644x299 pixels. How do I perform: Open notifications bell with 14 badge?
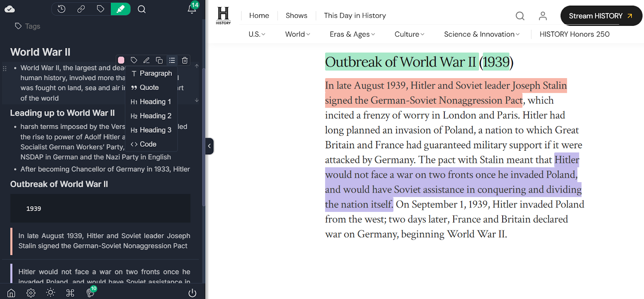tap(192, 9)
